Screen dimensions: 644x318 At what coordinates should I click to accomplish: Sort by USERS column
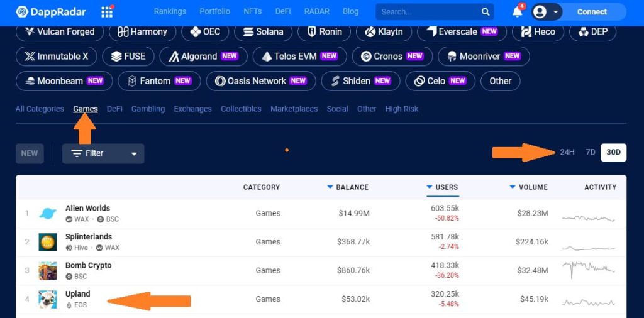point(442,187)
